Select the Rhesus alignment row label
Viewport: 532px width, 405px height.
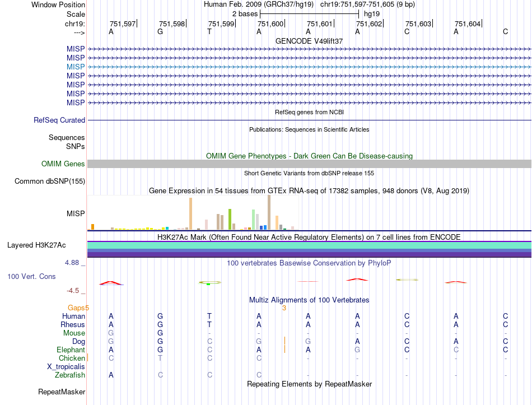pos(73,324)
